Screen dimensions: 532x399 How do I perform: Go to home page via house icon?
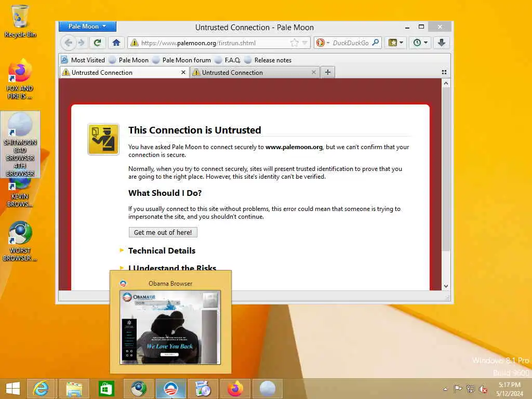click(116, 43)
